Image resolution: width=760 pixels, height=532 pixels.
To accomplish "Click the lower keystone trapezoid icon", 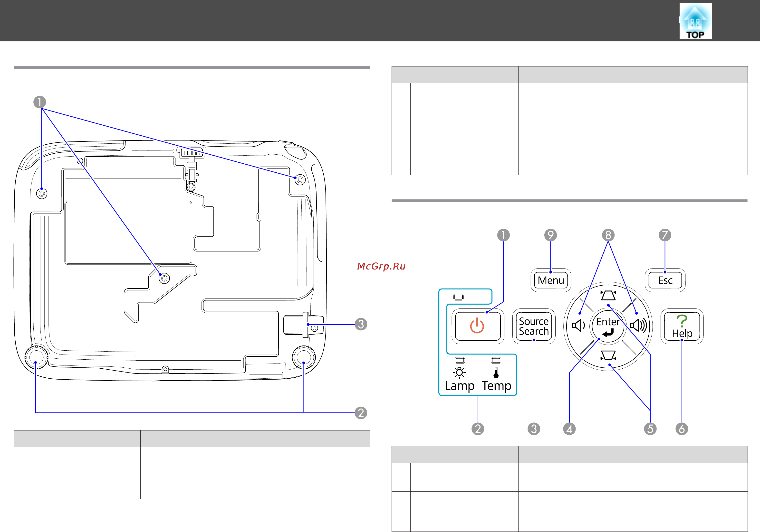I will tap(608, 355).
